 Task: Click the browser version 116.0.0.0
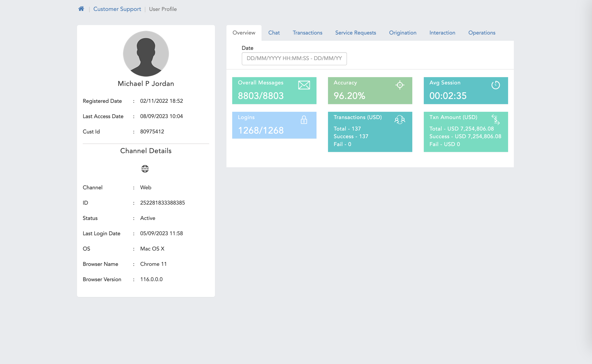151,279
